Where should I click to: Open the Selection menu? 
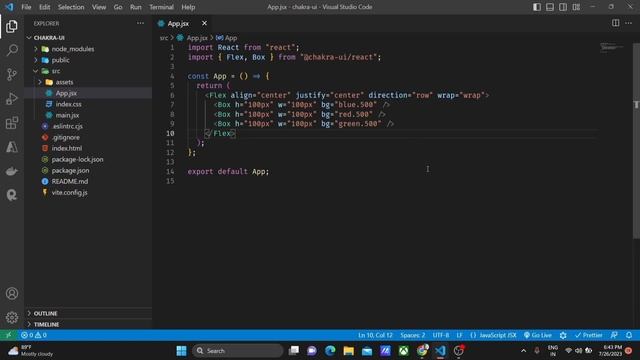[x=71, y=7]
